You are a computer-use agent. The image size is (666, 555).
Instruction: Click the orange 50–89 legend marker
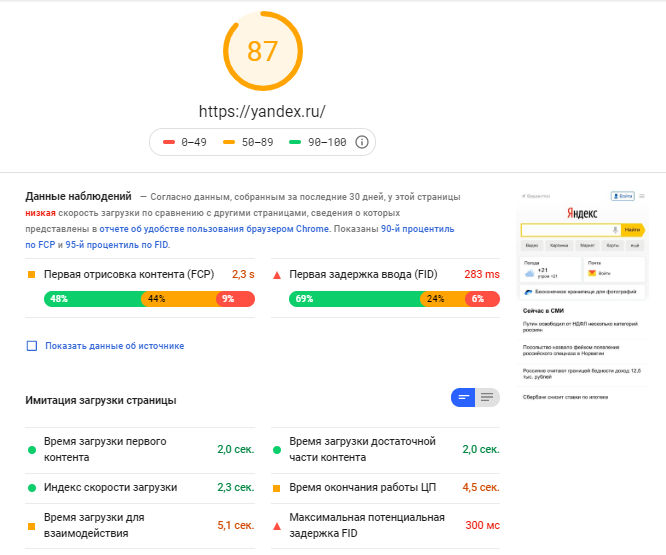click(x=229, y=142)
